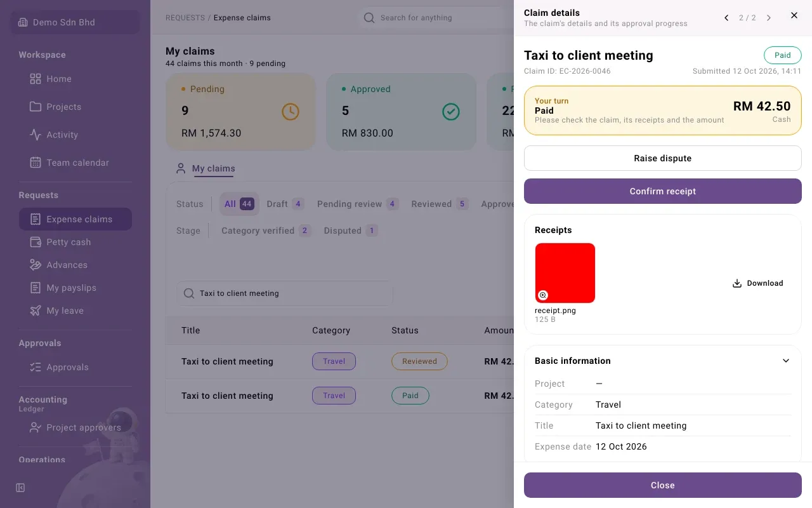Click the top search magnifier icon
The width and height of the screenshot is (812, 508).
[x=369, y=18]
